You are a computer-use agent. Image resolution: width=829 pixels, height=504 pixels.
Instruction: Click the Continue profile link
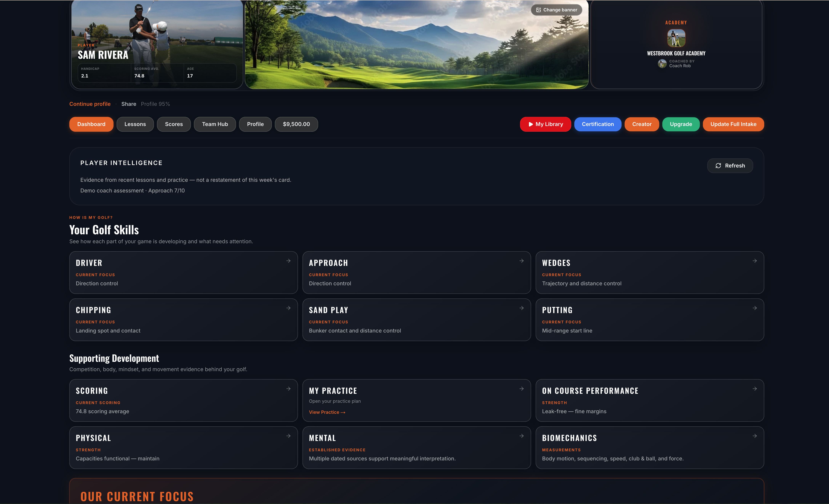(90, 104)
